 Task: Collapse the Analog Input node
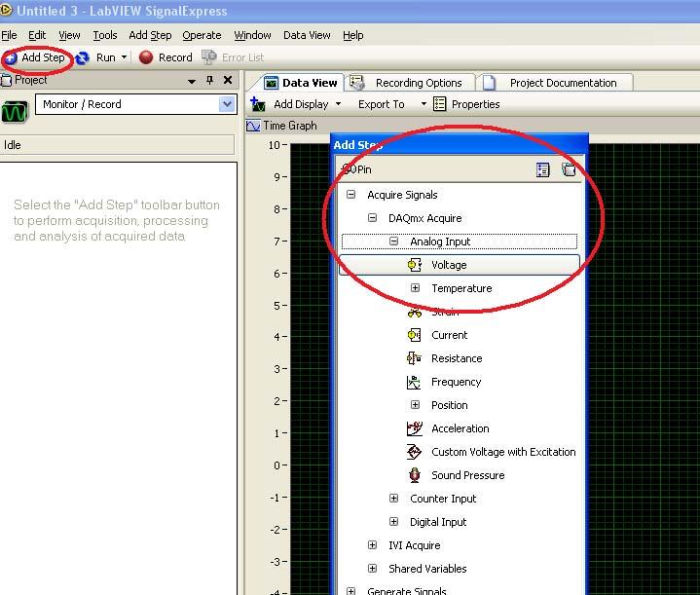point(393,242)
